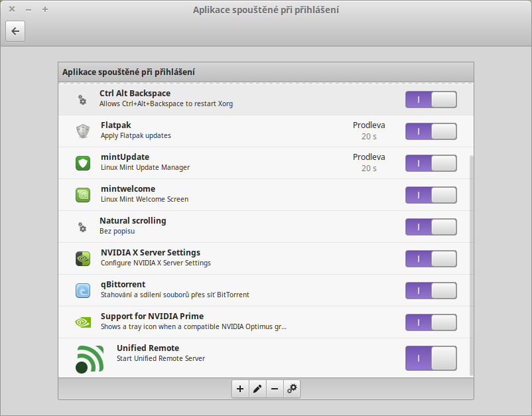Select the Ctrl Alt Backspace title text
532x416 pixels.
135,94
